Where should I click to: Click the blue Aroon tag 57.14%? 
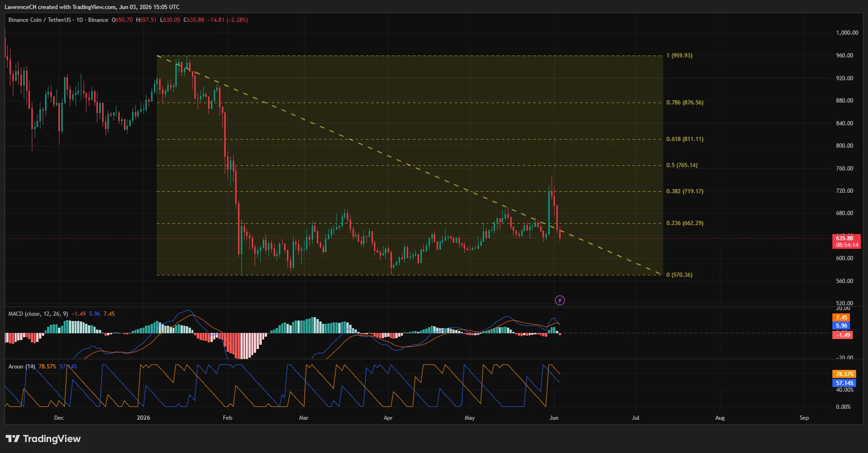click(x=844, y=383)
